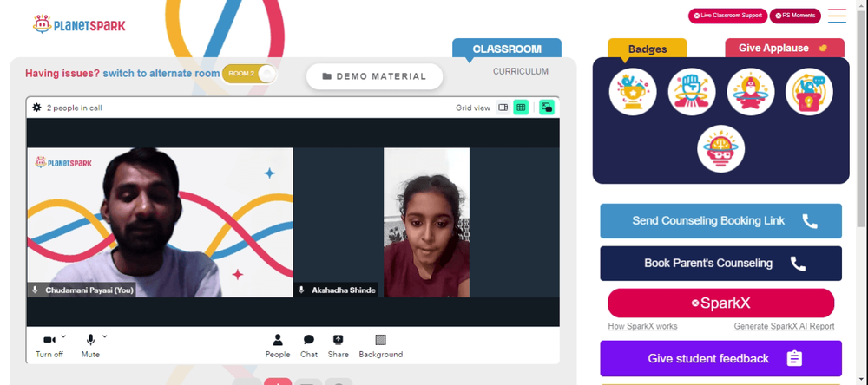Award the brain with glasses badge
Screen dimensions: 868x385
[720, 149]
